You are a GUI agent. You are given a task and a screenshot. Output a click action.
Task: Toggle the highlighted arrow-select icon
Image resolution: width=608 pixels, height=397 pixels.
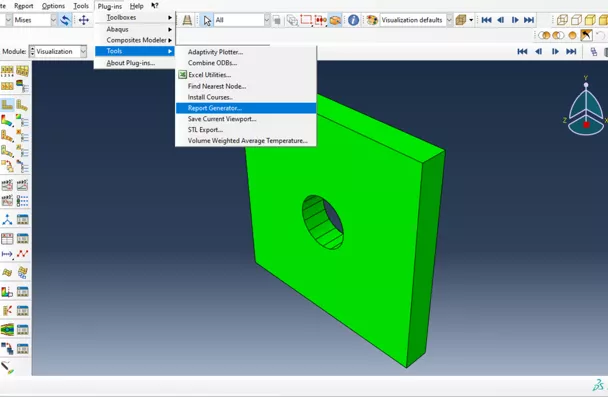coord(586,35)
